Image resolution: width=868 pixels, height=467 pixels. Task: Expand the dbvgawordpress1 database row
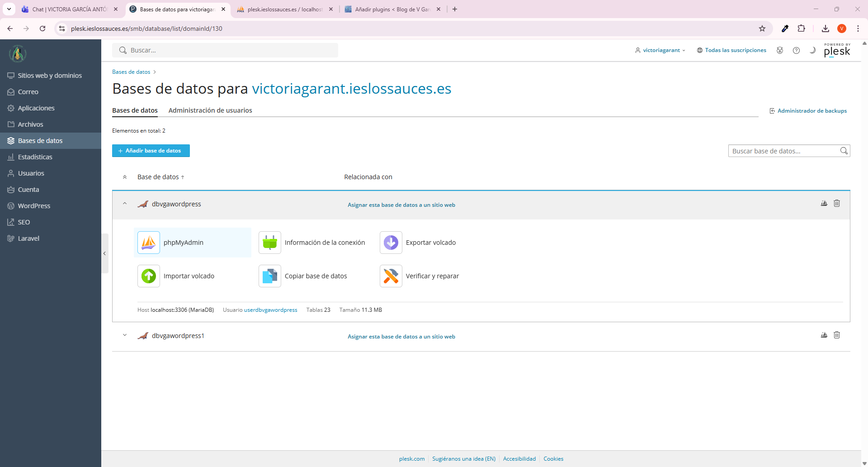125,336
